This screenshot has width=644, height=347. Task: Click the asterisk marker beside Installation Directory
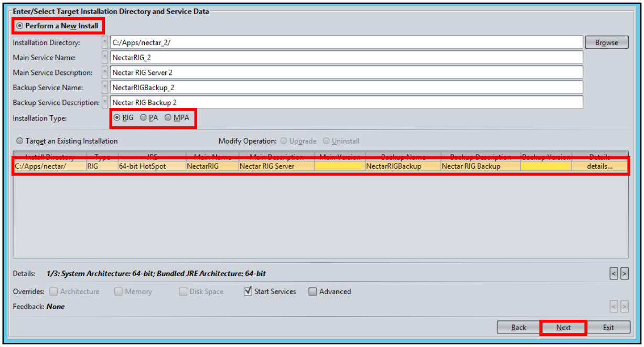click(105, 42)
